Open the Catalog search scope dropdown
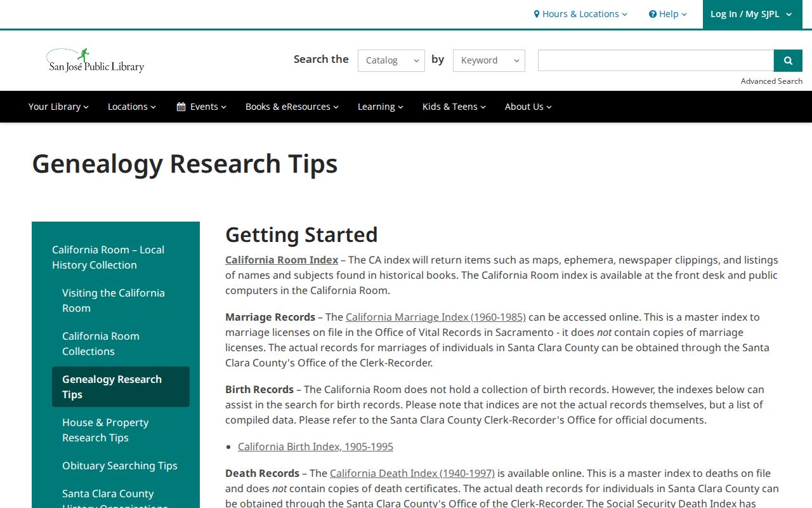The width and height of the screenshot is (812, 508). point(391,60)
